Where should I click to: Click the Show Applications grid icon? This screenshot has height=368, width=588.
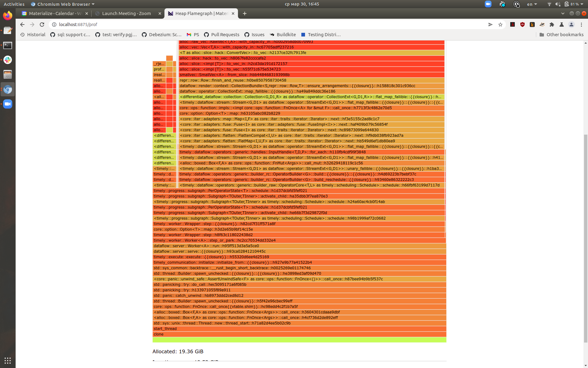tap(7, 360)
